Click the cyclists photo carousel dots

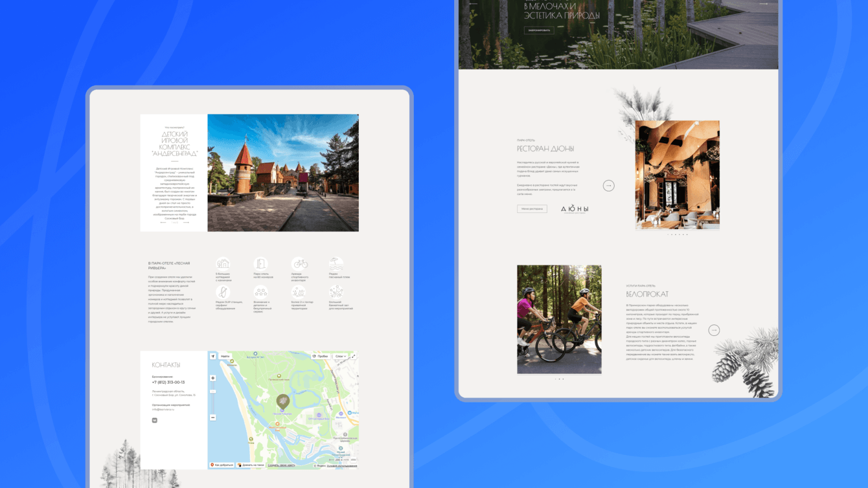(559, 379)
